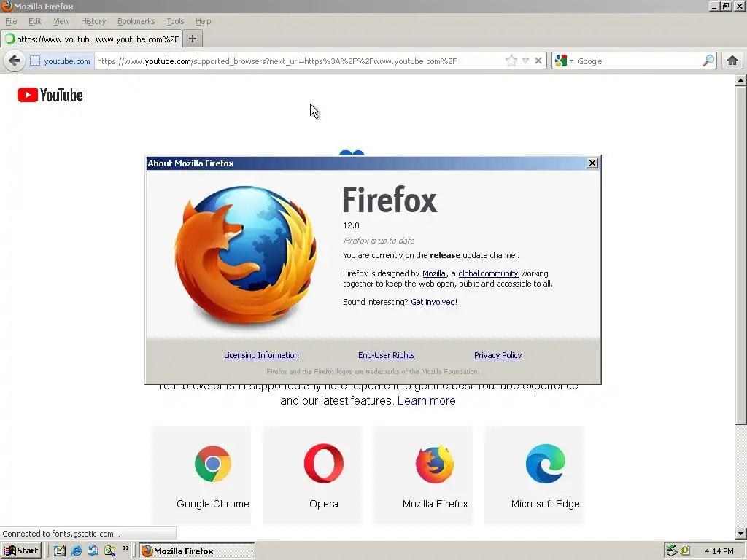Open a new tab with plus button
The image size is (747, 560).
(193, 39)
